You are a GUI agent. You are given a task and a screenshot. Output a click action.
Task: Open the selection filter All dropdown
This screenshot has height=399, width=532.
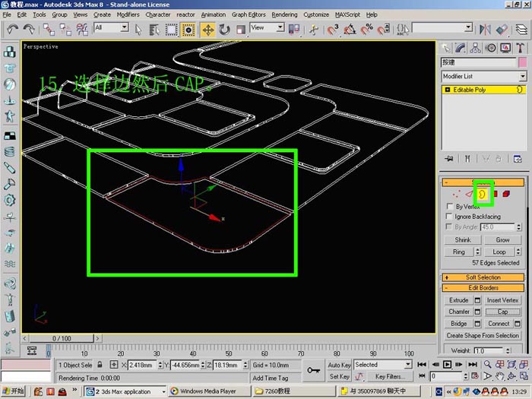[x=111, y=27]
